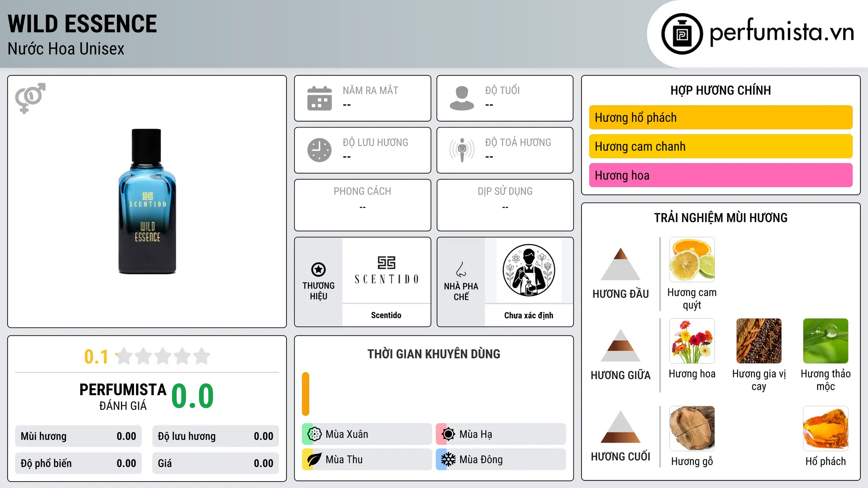This screenshot has height=488, width=868.
Task: Click the TRẢI NGHIỆM MÙI HƯƠNG heading
Action: point(721,218)
